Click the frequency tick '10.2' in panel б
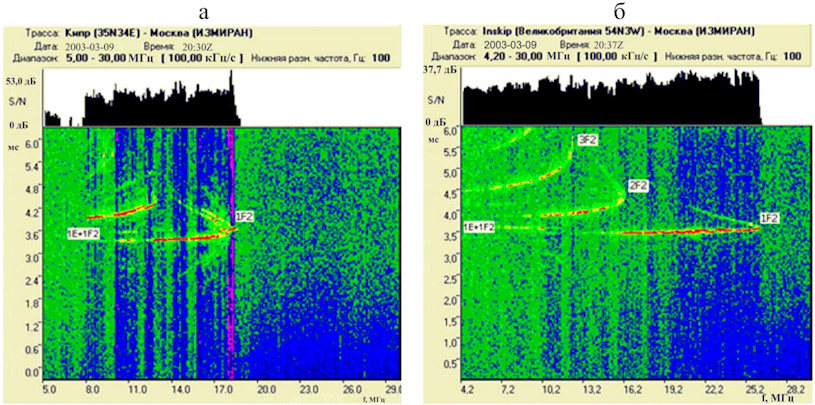 coord(550,388)
